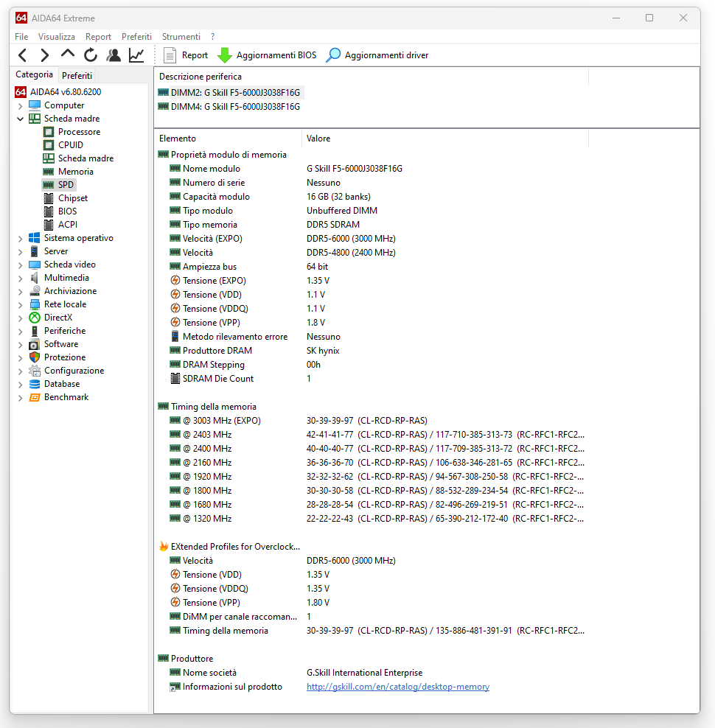Expand the Computer tree node
The image size is (715, 728).
click(20, 106)
